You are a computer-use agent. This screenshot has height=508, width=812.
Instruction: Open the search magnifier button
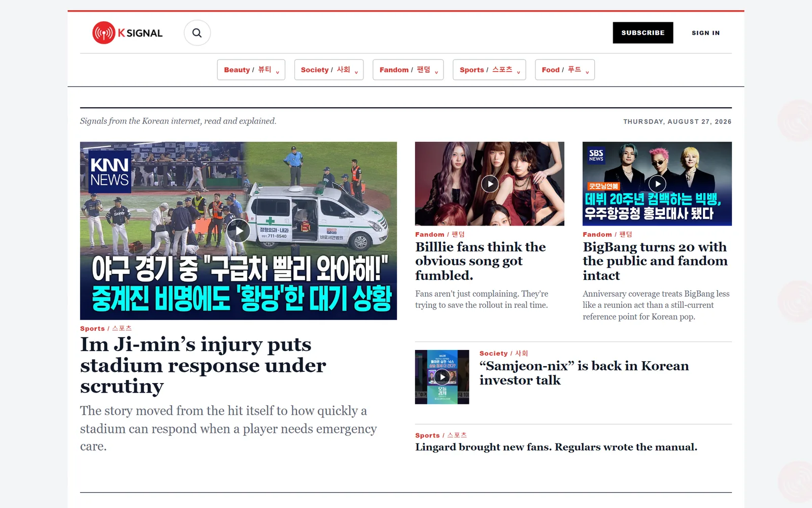tap(197, 33)
